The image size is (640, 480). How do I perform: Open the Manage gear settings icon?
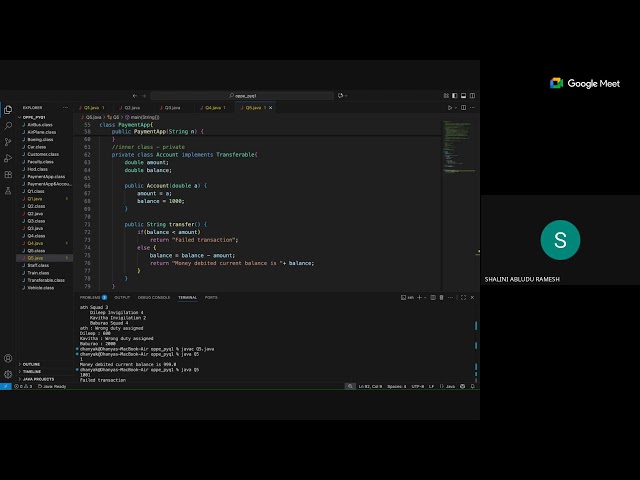coord(8,373)
